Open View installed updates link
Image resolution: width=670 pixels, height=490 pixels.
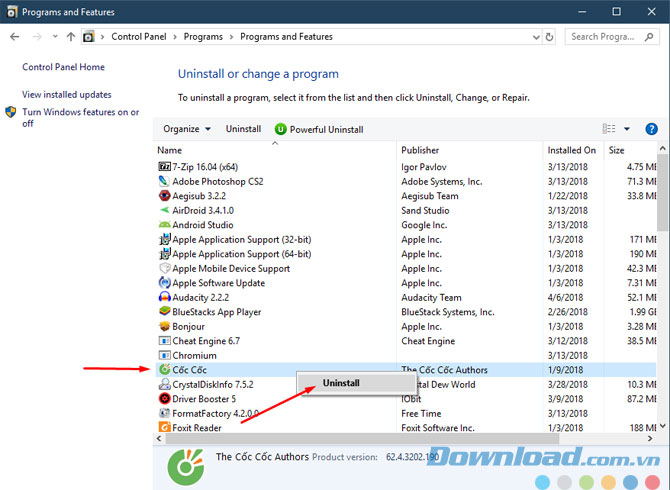[67, 94]
